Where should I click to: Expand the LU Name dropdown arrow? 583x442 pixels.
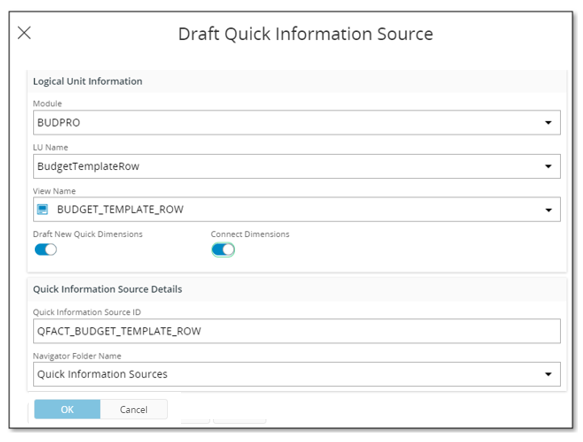pyautogui.click(x=548, y=166)
